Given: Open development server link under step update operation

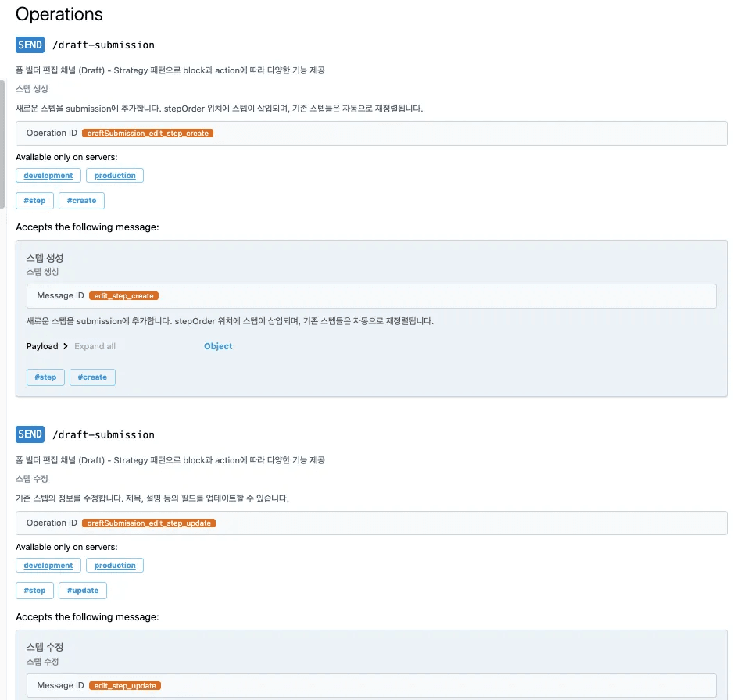Looking at the screenshot, I should [48, 566].
